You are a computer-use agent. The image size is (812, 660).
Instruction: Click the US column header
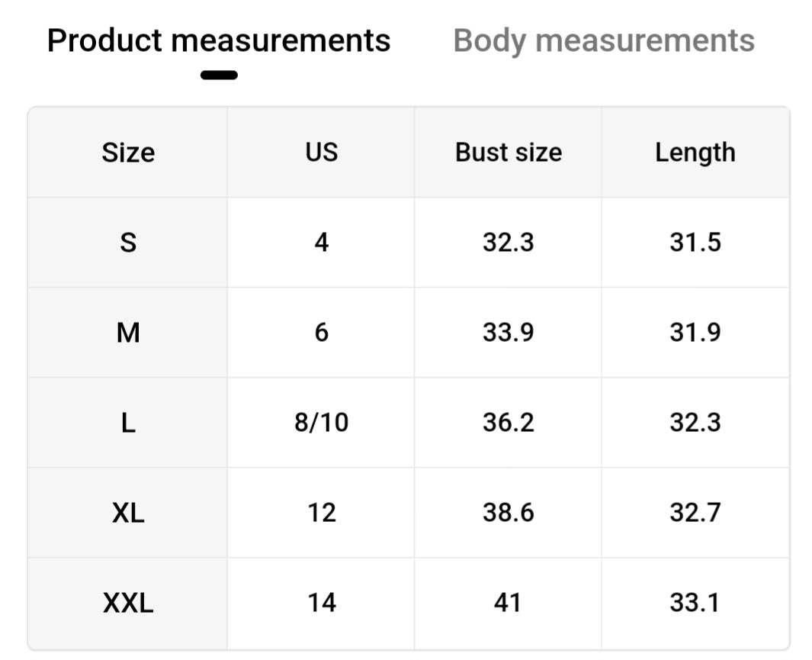(x=321, y=153)
